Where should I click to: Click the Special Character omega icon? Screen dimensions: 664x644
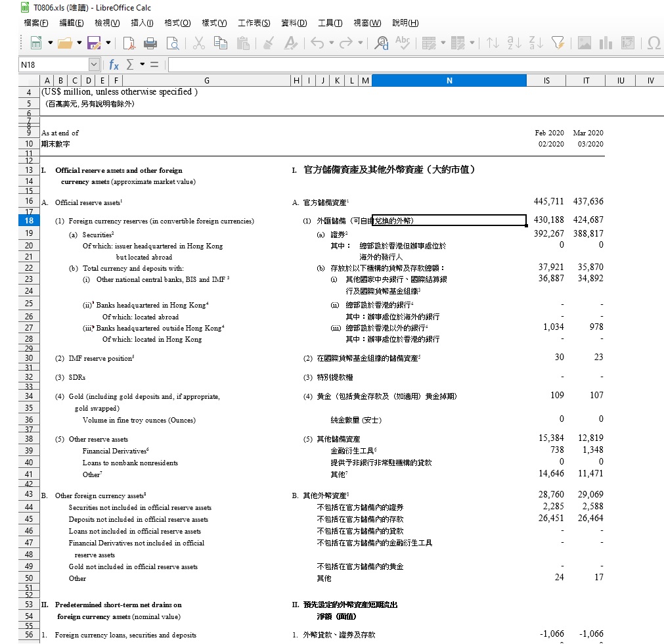pyautogui.click(x=654, y=43)
